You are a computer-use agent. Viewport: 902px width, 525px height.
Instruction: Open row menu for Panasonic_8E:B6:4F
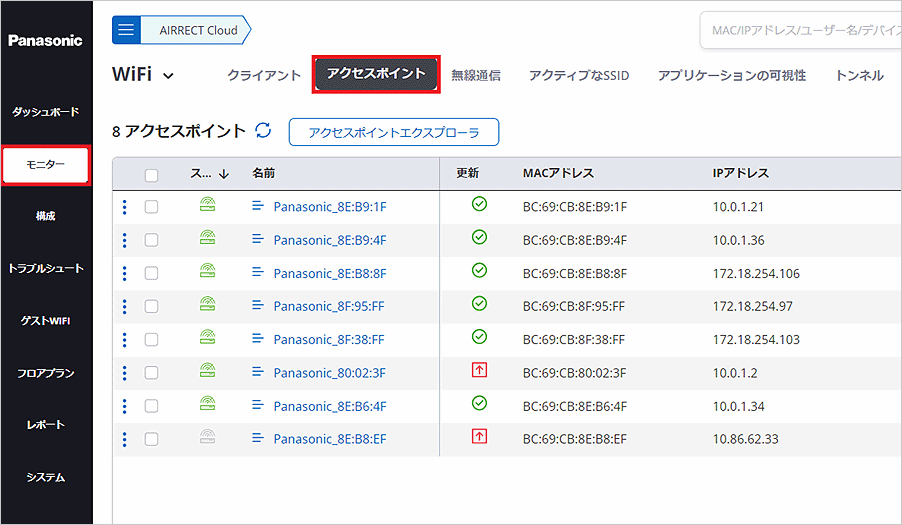(125, 407)
